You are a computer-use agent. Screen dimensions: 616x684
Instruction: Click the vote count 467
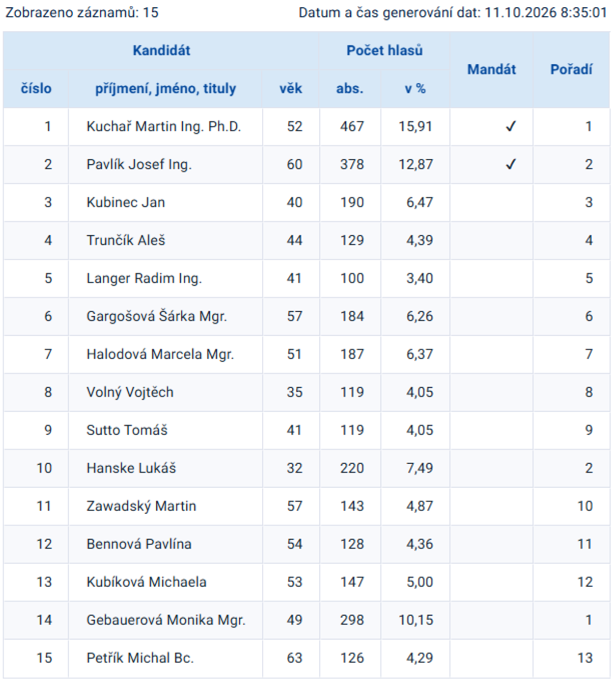click(x=352, y=126)
